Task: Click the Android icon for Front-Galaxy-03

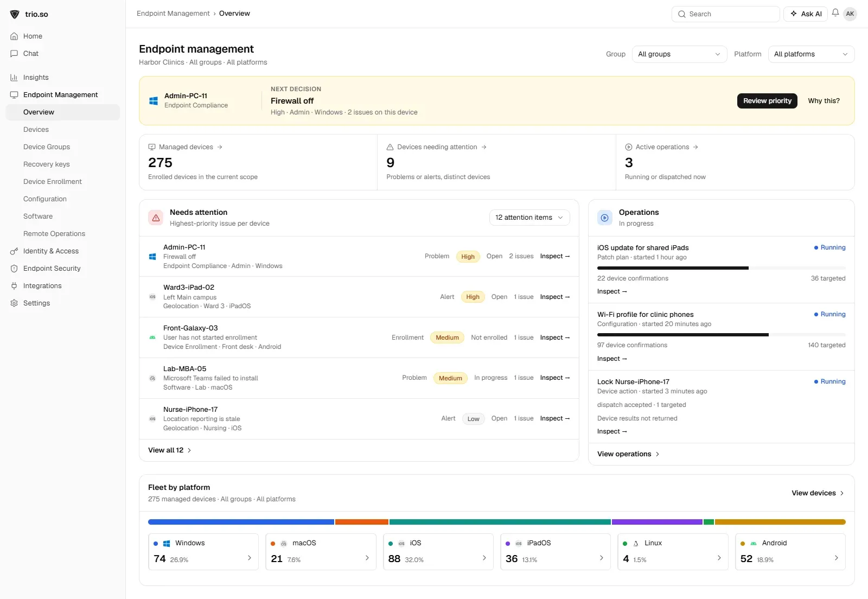Action: tap(152, 337)
